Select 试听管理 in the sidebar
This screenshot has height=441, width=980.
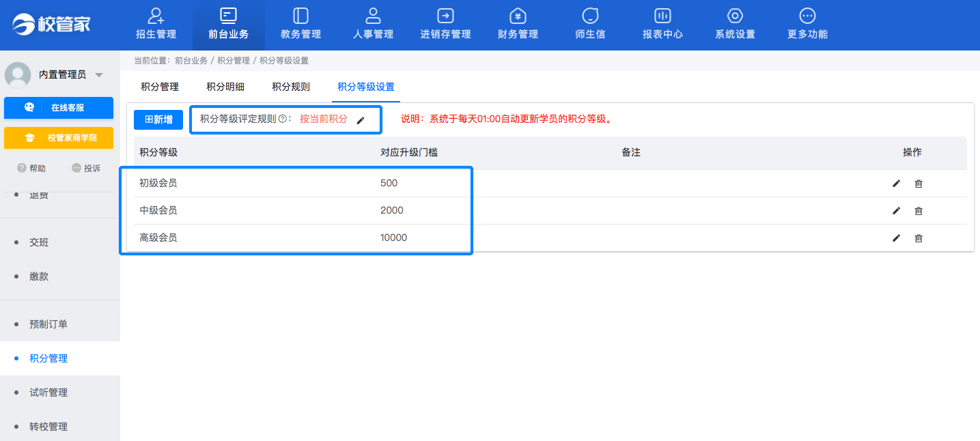coord(50,392)
